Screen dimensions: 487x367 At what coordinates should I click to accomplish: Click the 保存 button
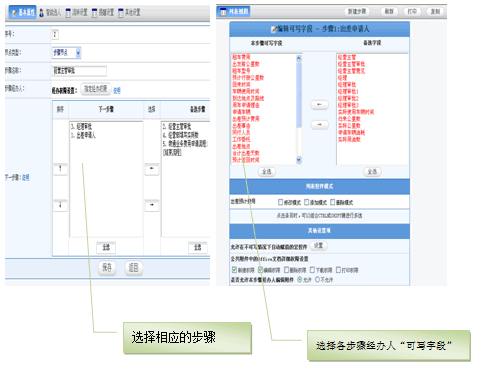point(107,268)
